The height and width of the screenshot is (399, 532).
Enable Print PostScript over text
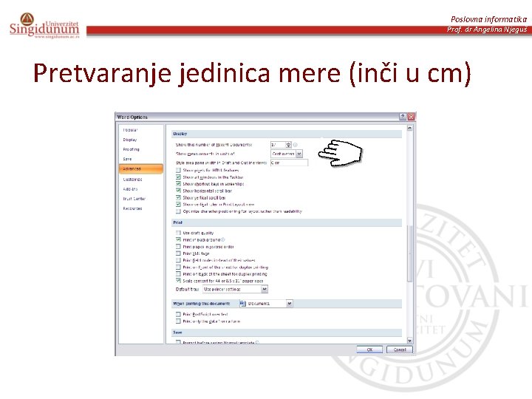pos(178,314)
